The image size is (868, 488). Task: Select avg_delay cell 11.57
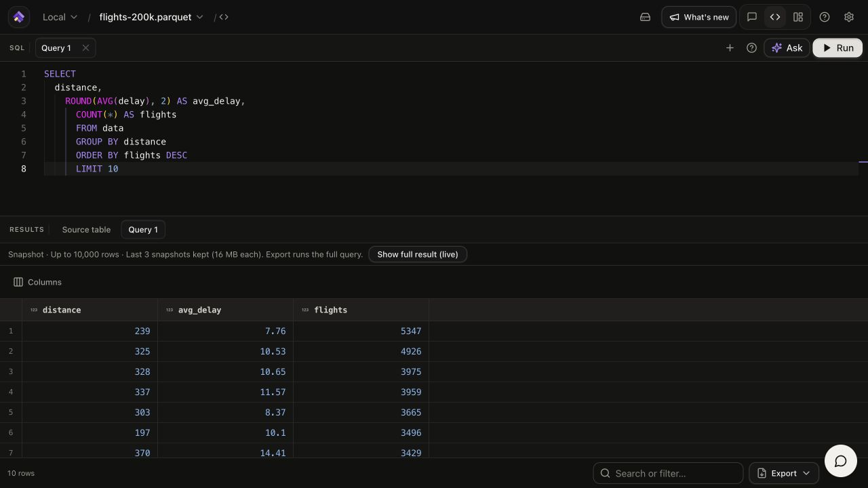[226, 392]
